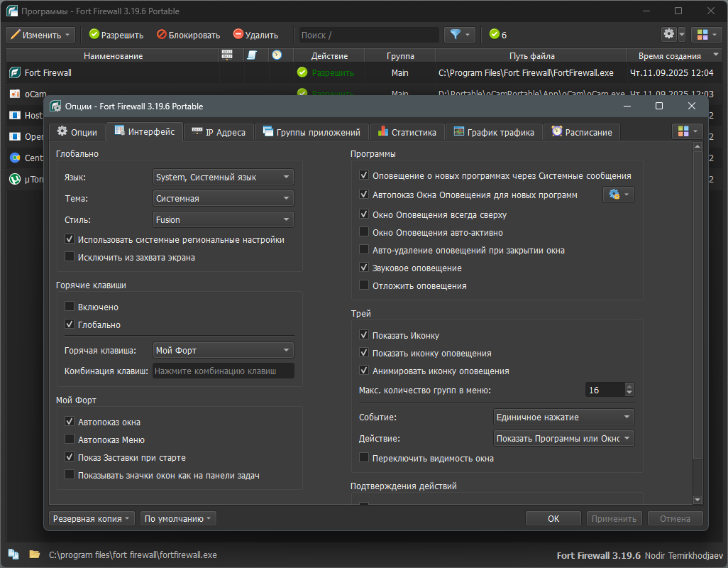The height and width of the screenshot is (568, 728).
Task: Switch to the Статистика tab
Action: tap(407, 132)
